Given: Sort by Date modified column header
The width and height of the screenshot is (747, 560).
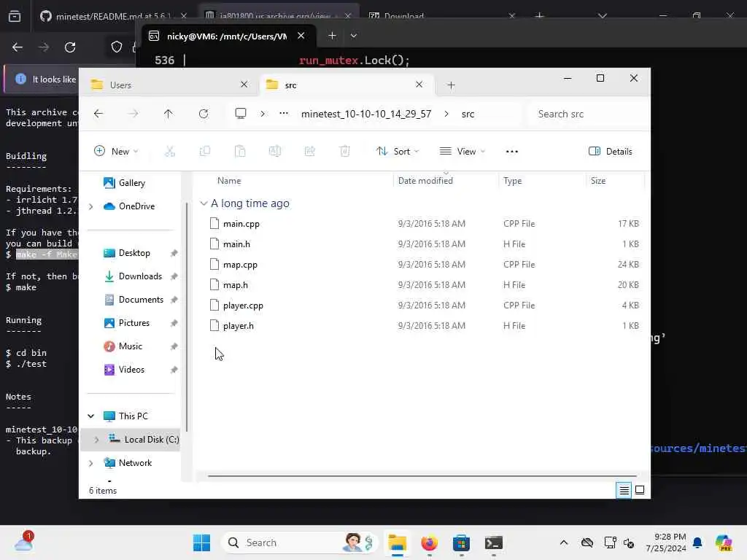Looking at the screenshot, I should point(446,181).
